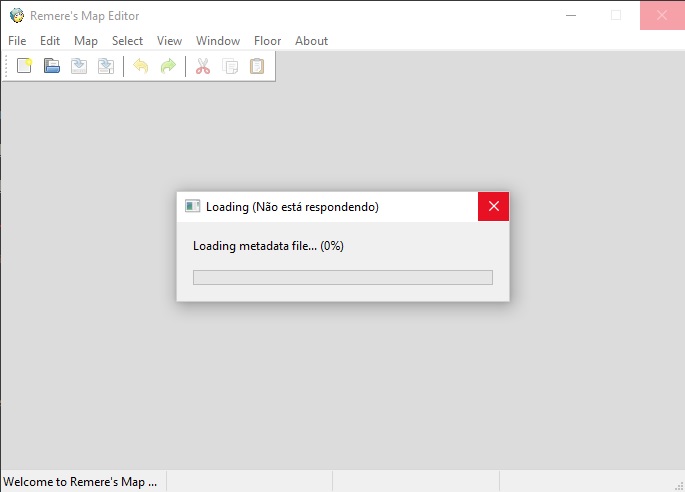Click the Paste clipboard icon
The width and height of the screenshot is (685, 492).
[257, 67]
